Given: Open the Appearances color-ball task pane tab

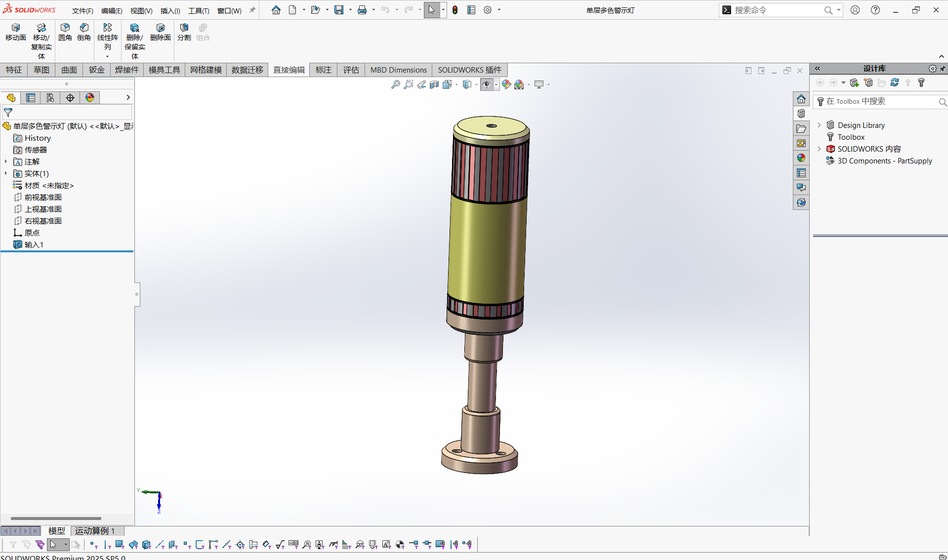Looking at the screenshot, I should (801, 158).
